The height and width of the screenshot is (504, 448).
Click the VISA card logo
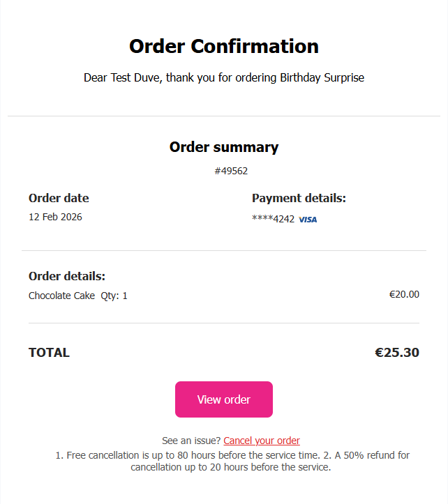click(308, 220)
